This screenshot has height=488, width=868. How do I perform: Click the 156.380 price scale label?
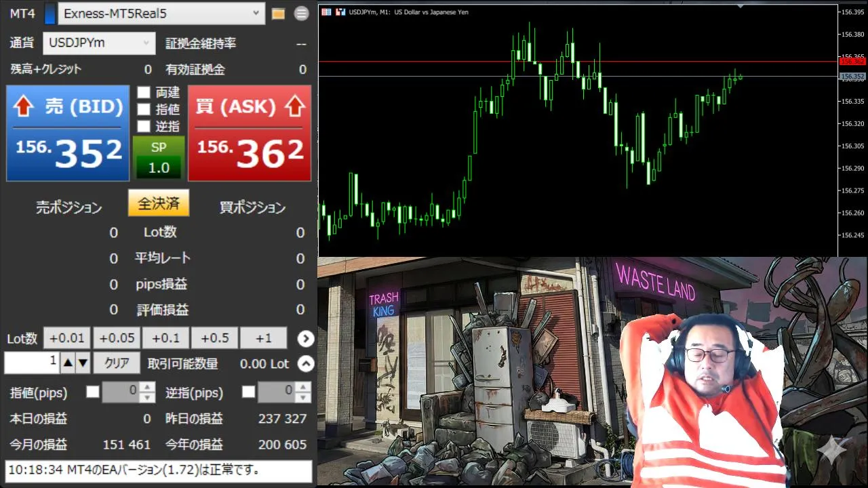852,34
